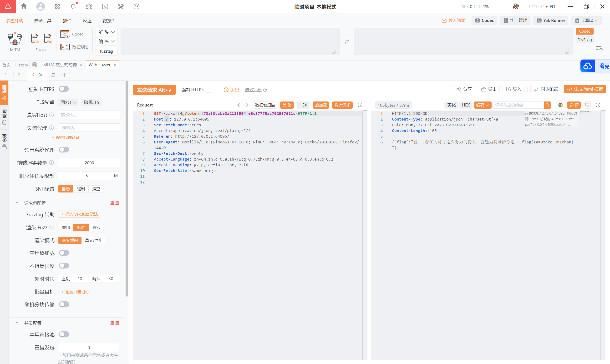Viewport: 610px width, 364px height.
Task: Click the data comparison (数据对比) icon
Action: click(65, 47)
